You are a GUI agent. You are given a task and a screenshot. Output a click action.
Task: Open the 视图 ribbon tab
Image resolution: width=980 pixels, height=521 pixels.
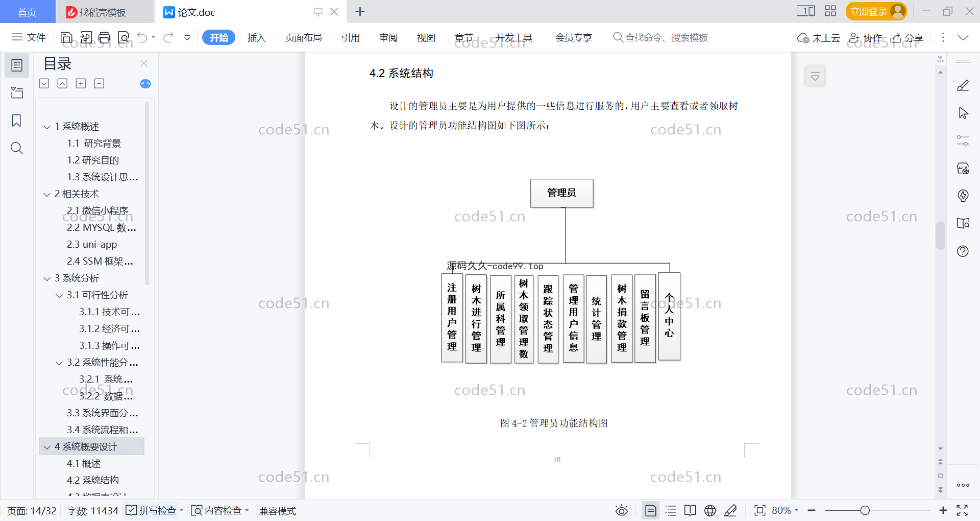pyautogui.click(x=426, y=37)
